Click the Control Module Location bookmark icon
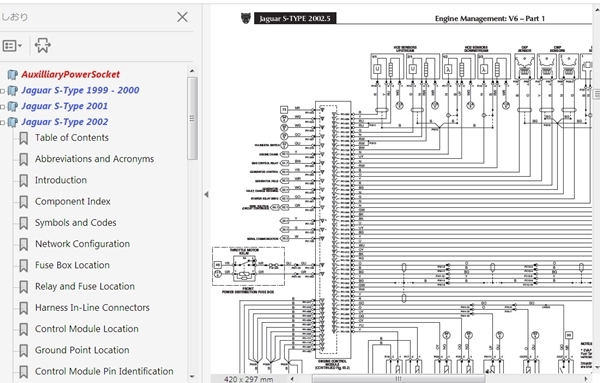This screenshot has width=600, height=383. click(24, 329)
